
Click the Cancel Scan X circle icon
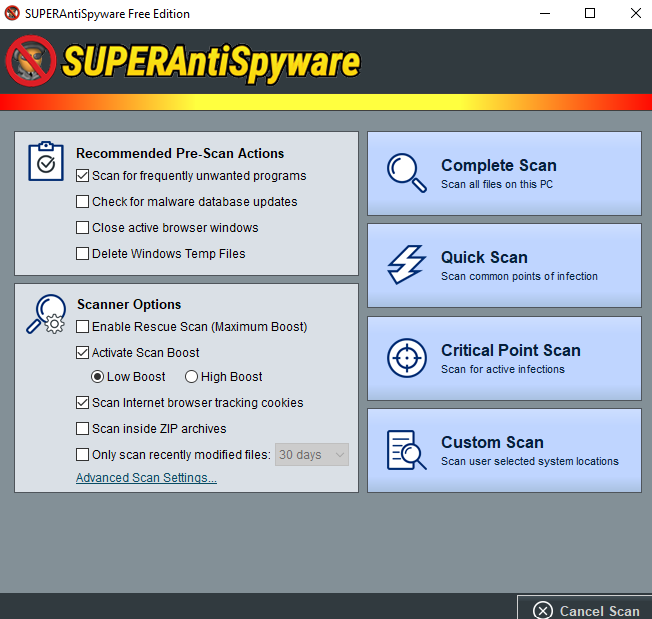click(x=543, y=611)
